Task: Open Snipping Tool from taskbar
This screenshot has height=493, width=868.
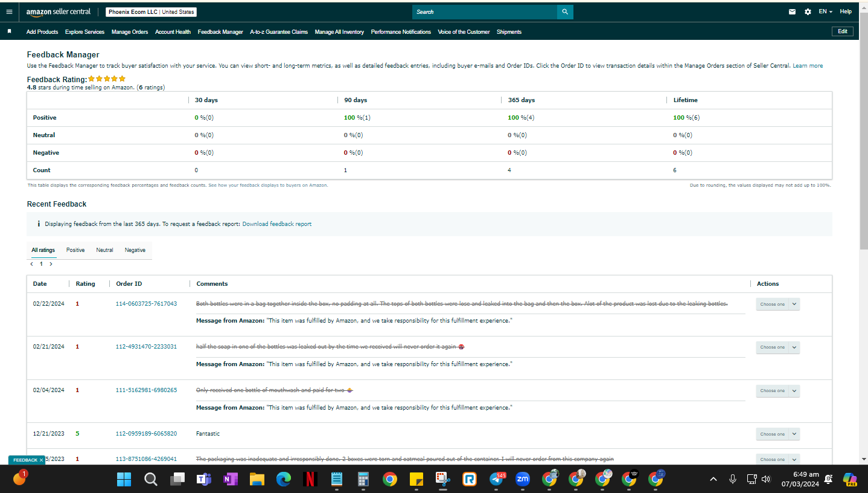Action: tap(443, 480)
